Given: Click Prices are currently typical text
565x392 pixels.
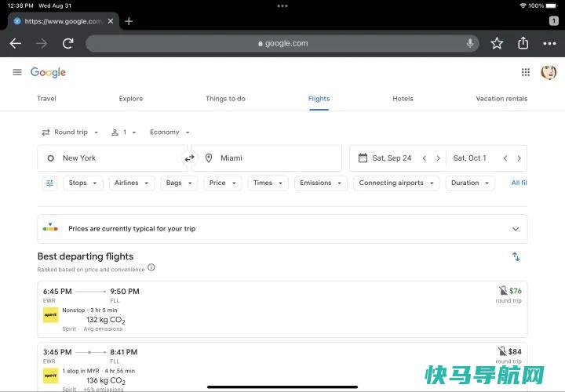Looking at the screenshot, I should click(132, 229).
